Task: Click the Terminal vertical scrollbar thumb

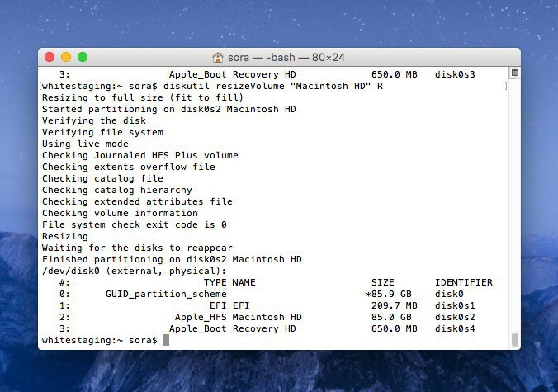Action: [x=514, y=340]
